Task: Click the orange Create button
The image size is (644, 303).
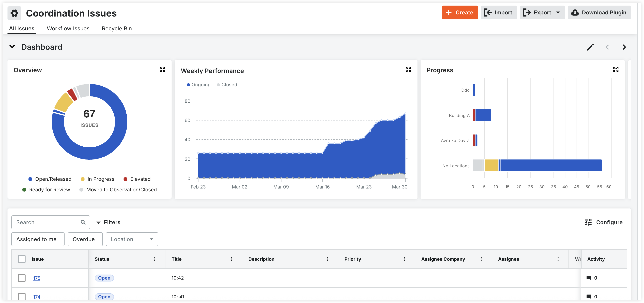Action: (x=460, y=12)
